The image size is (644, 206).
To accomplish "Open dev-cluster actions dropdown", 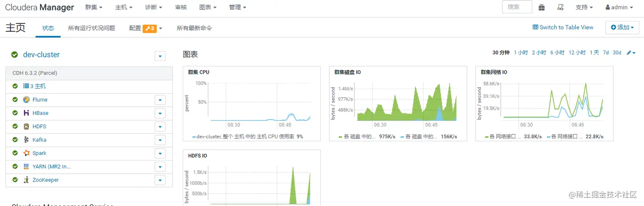I will [x=160, y=56].
